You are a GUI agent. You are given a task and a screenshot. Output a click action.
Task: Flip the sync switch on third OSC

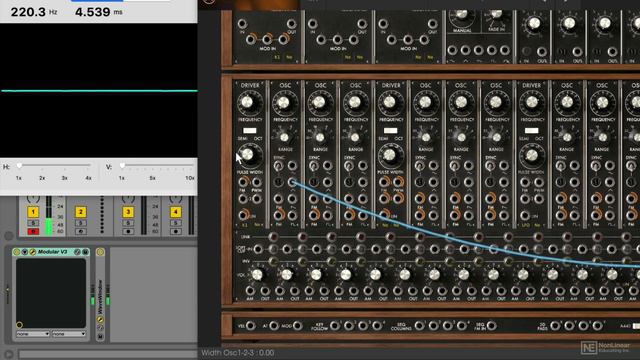(x=349, y=166)
